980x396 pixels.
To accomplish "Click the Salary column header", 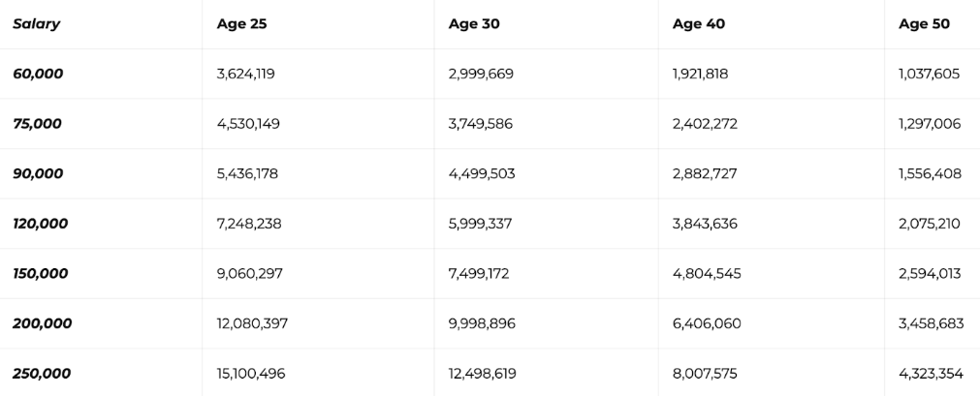I will pyautogui.click(x=37, y=24).
